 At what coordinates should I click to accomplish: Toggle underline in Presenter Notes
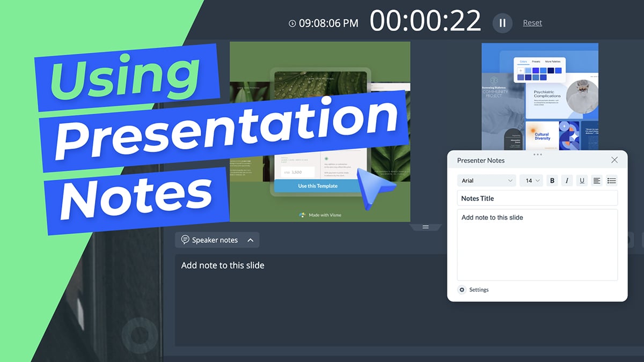[x=582, y=181]
